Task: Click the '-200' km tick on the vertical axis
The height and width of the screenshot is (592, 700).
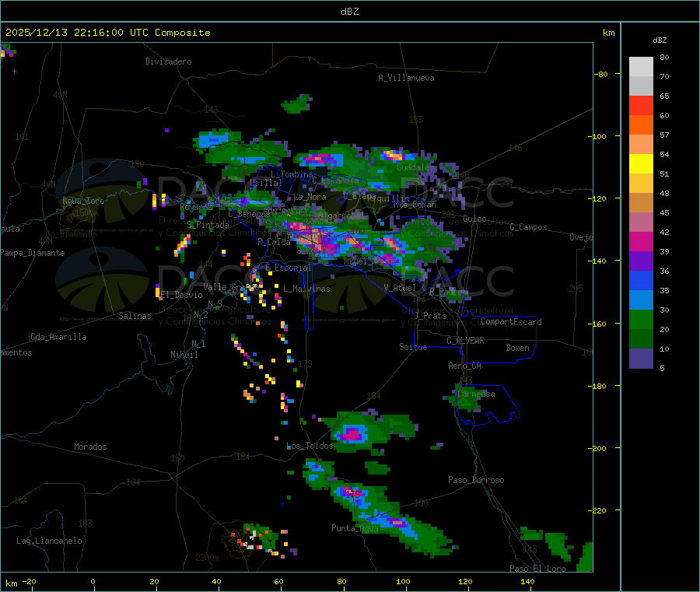Action: click(x=599, y=448)
